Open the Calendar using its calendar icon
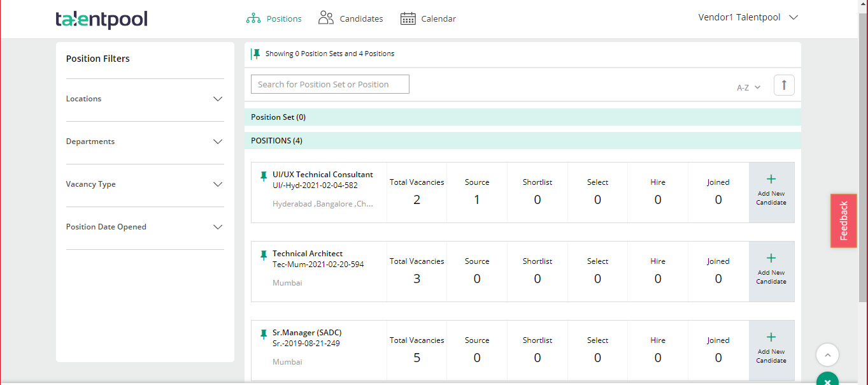Image resolution: width=868 pixels, height=385 pixels. pos(408,18)
